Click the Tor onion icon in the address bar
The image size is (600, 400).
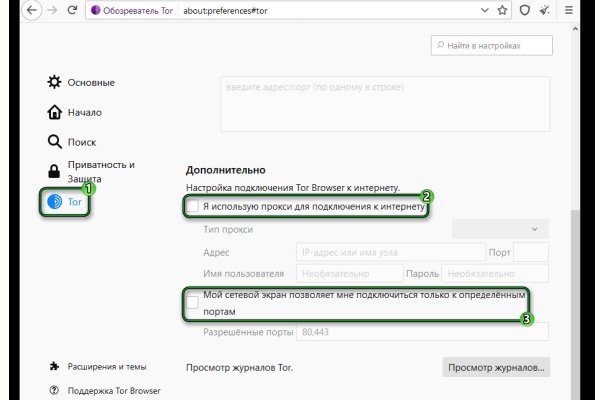(x=96, y=11)
